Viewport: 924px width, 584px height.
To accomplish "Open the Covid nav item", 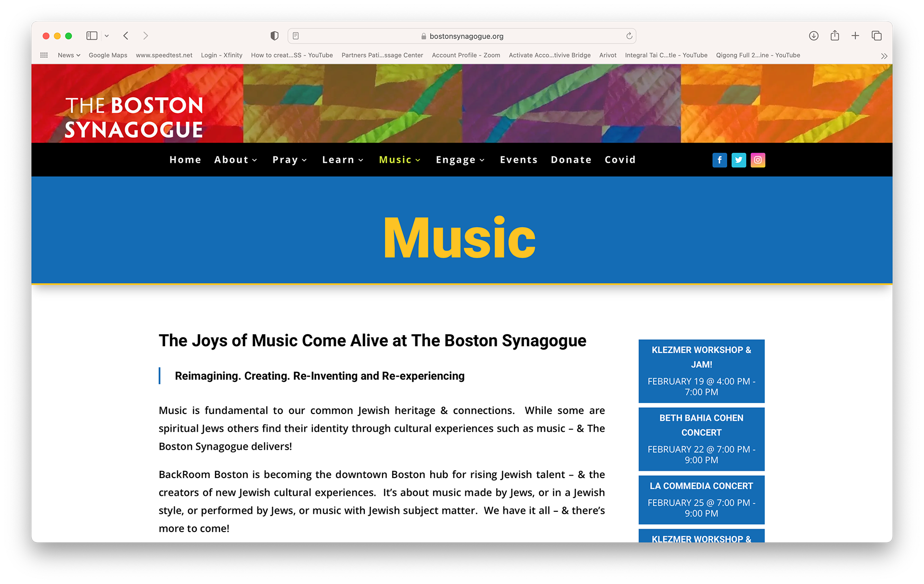I will (620, 160).
